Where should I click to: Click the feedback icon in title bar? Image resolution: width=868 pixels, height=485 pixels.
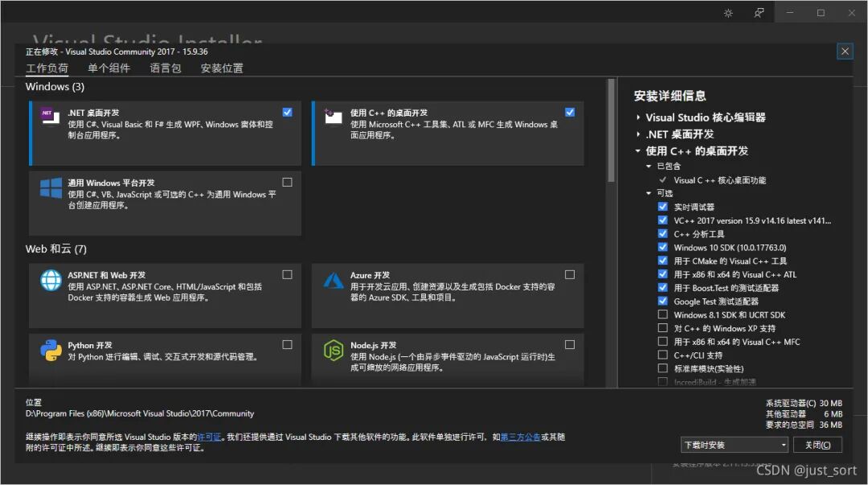(x=759, y=13)
